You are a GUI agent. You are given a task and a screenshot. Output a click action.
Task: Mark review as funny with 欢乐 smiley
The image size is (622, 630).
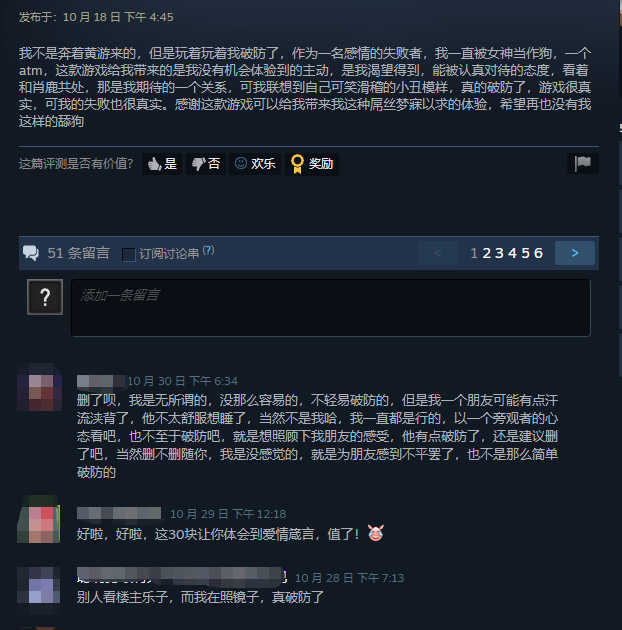[x=255, y=164]
